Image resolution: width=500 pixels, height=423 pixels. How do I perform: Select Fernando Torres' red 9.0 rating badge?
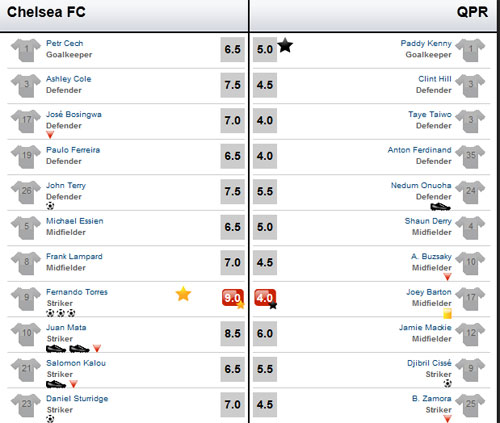point(233,298)
